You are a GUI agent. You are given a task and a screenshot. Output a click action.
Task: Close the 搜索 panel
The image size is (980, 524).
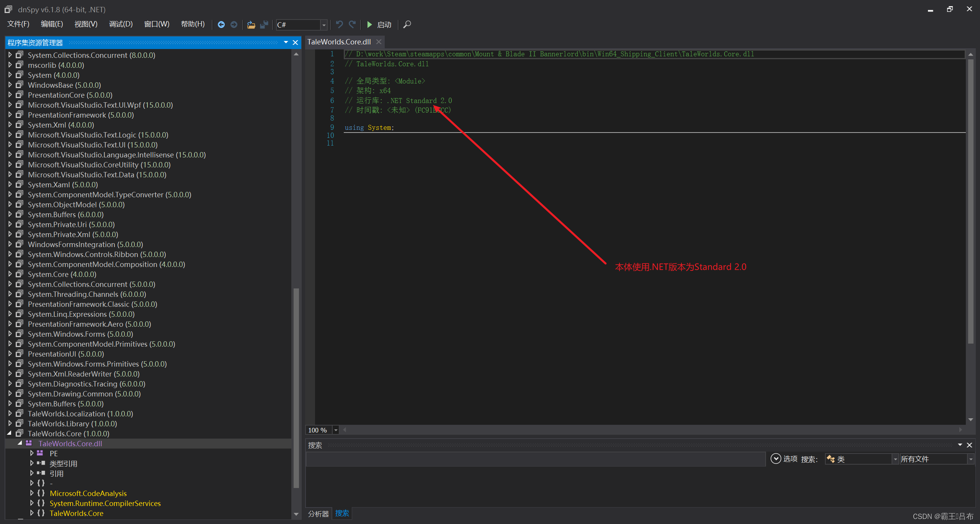(969, 445)
